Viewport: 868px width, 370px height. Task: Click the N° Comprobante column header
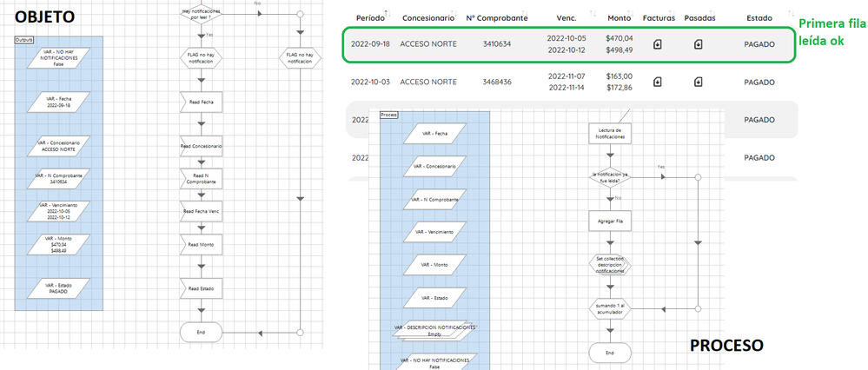pyautogui.click(x=496, y=18)
